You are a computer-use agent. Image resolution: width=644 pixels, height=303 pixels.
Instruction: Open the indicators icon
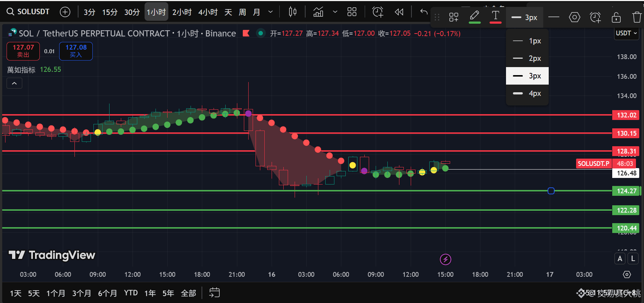[318, 12]
